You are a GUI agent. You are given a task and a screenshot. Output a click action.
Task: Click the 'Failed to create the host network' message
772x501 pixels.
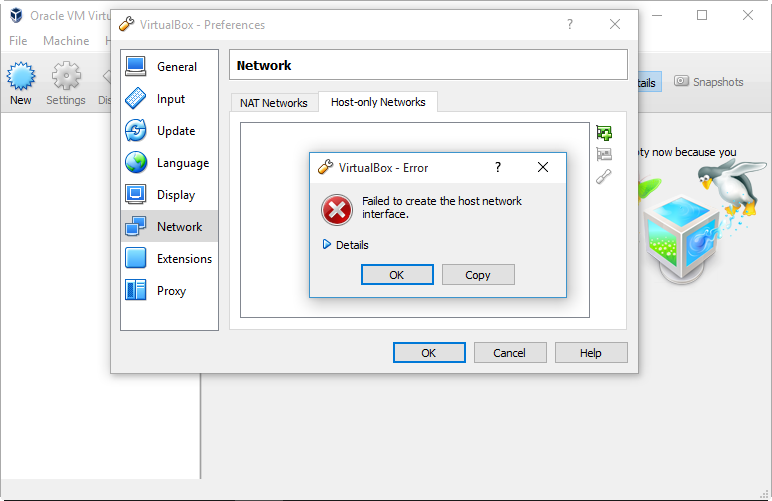point(442,207)
